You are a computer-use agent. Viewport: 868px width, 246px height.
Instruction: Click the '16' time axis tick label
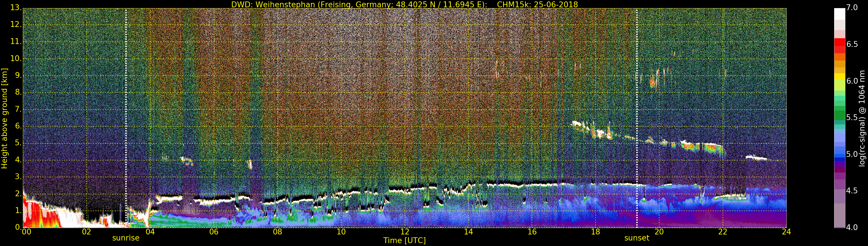[x=532, y=232]
